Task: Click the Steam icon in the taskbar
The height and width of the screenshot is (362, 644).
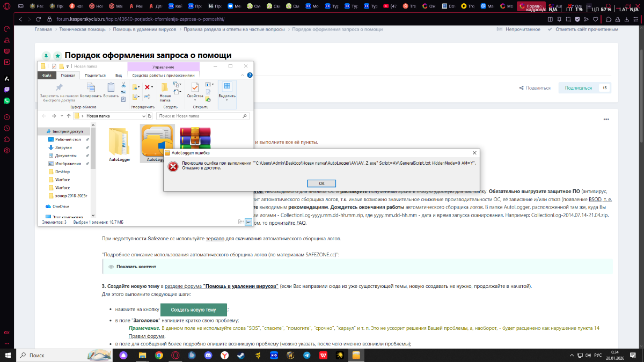Action: (241, 355)
